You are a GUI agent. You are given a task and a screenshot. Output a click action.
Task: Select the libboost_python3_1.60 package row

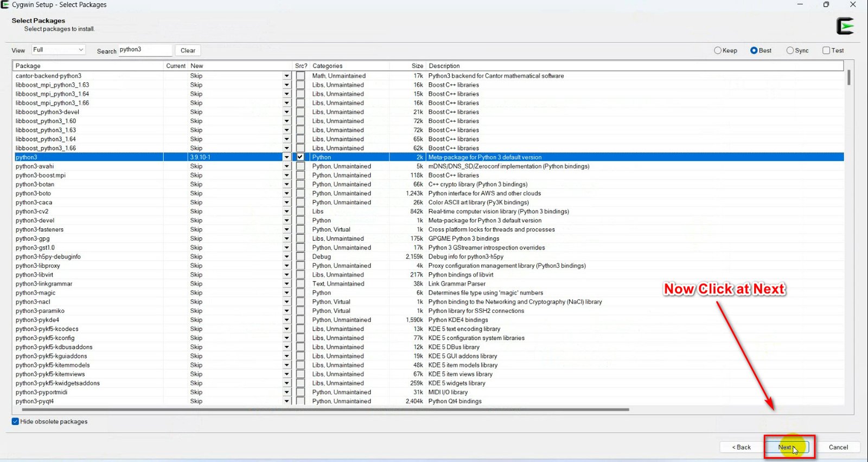tap(428, 121)
